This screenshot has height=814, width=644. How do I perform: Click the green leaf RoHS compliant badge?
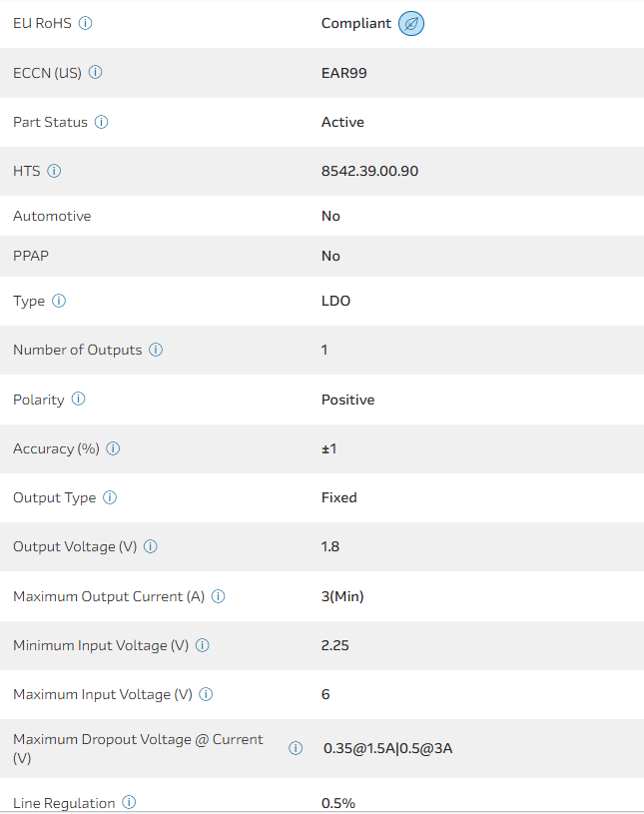[411, 23]
